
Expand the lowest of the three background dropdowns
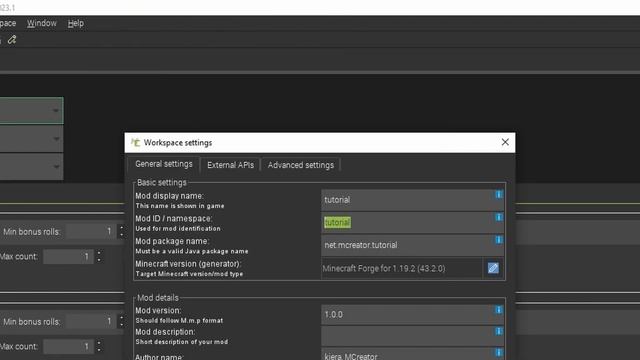click(56, 167)
